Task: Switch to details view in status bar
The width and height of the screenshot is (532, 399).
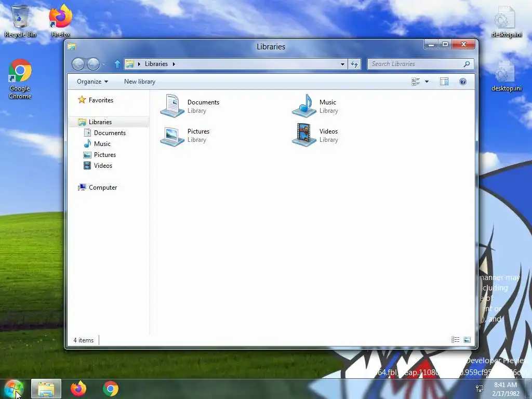Action: click(x=455, y=340)
